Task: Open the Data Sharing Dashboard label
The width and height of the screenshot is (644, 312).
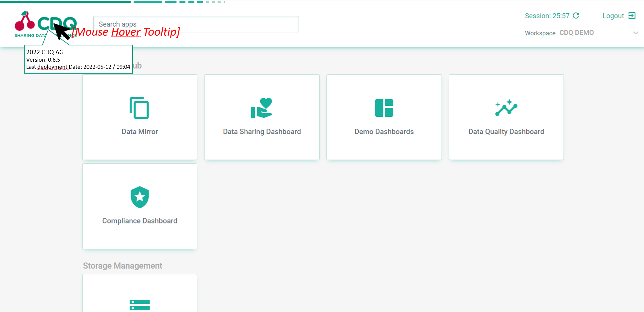Action: point(262,132)
